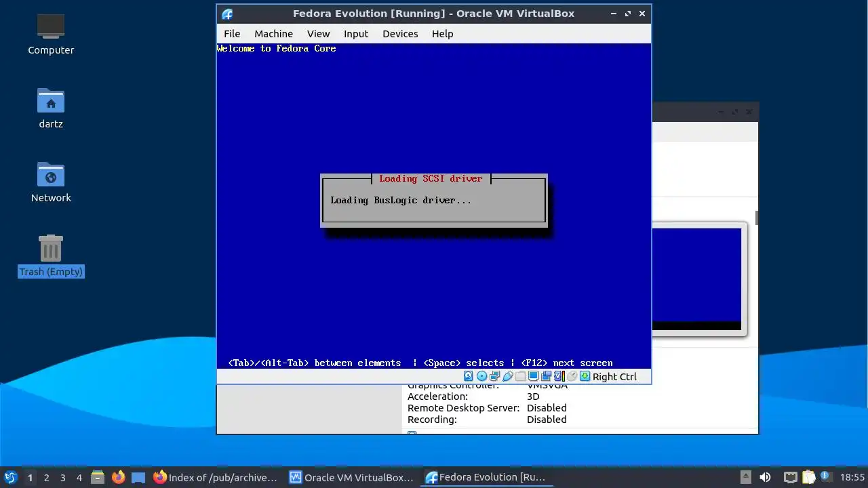Click the Fedora icon in the VM title bar

[227, 14]
